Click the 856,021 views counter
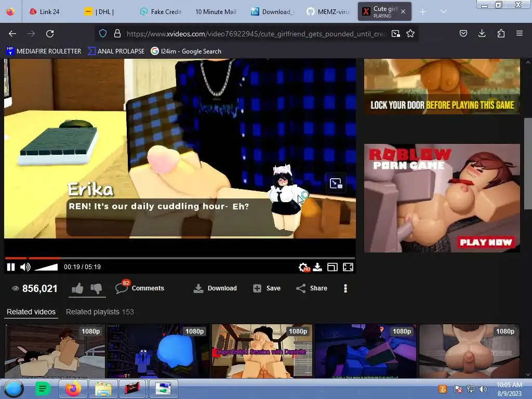 click(35, 288)
